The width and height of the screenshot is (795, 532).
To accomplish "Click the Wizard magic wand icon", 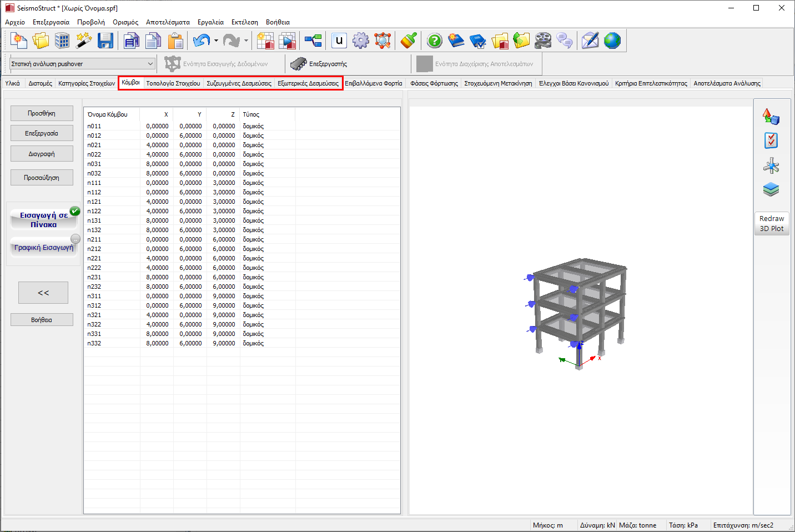I will pos(84,41).
